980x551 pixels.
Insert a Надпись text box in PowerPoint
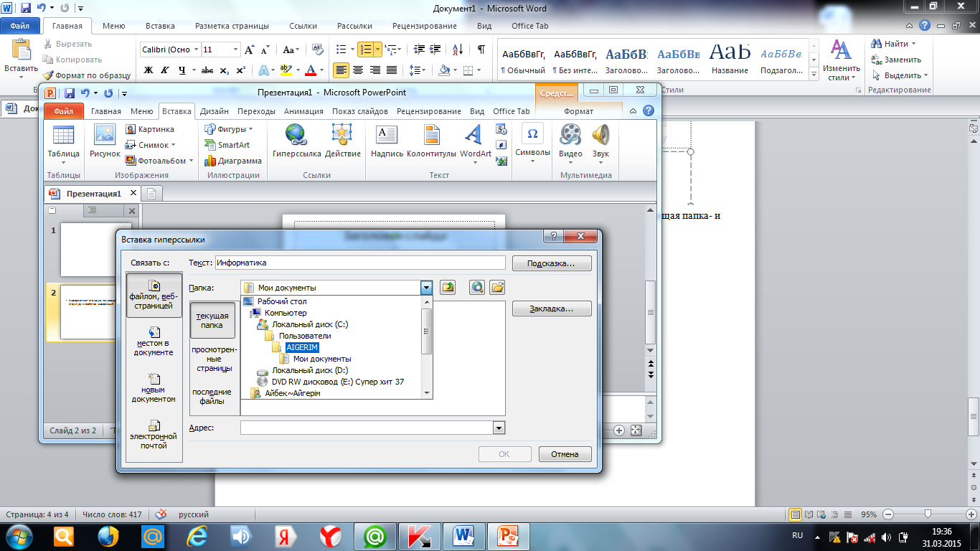387,141
